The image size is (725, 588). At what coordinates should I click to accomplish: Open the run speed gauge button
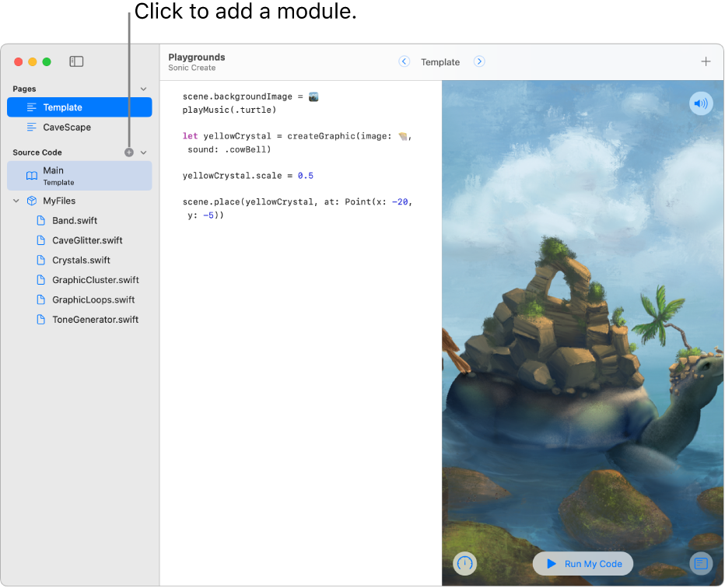[x=464, y=563]
